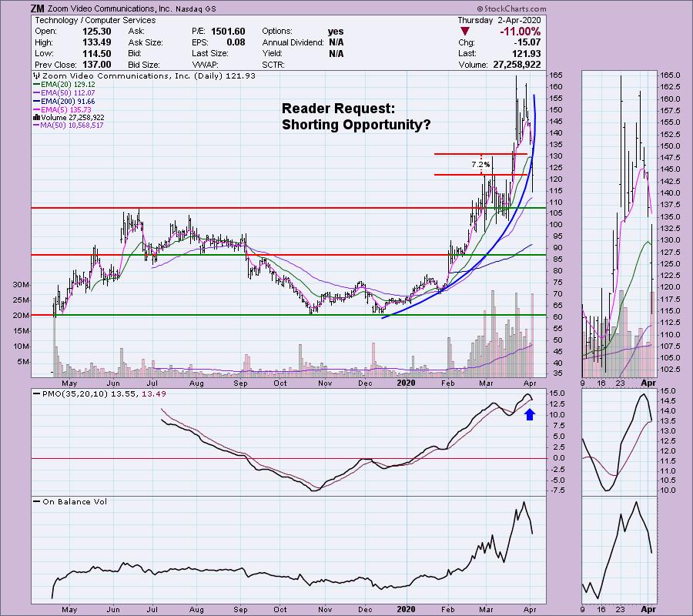Click the P/E value 1501.60
Image resolution: width=693 pixels, height=616 pixels.
tap(228, 32)
